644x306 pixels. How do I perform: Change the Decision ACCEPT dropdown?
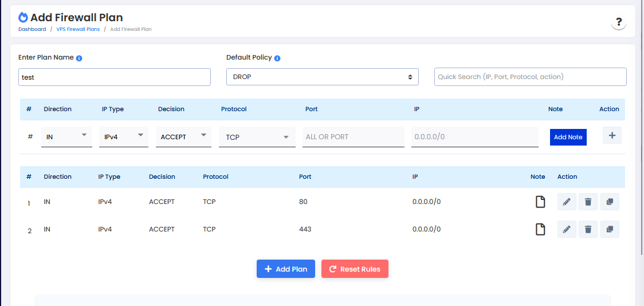(x=183, y=137)
